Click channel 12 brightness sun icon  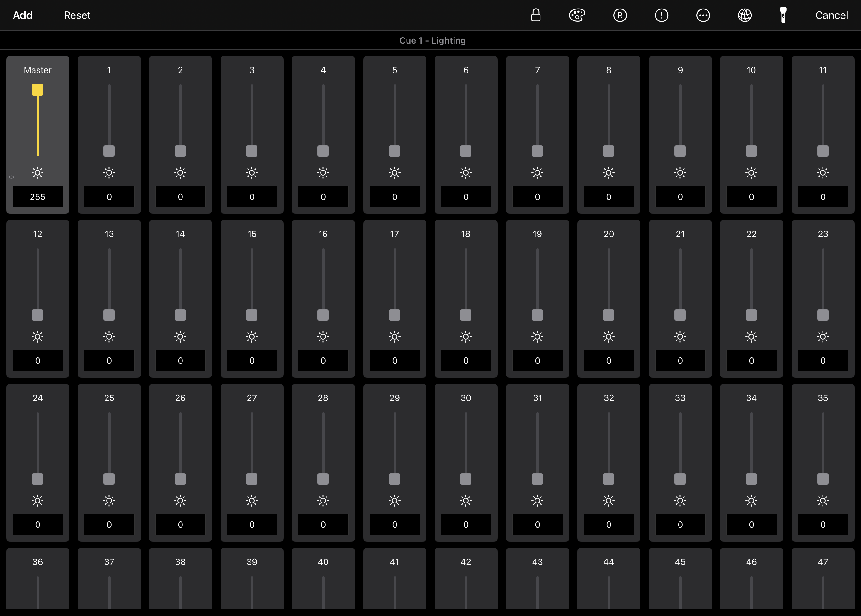click(x=38, y=337)
